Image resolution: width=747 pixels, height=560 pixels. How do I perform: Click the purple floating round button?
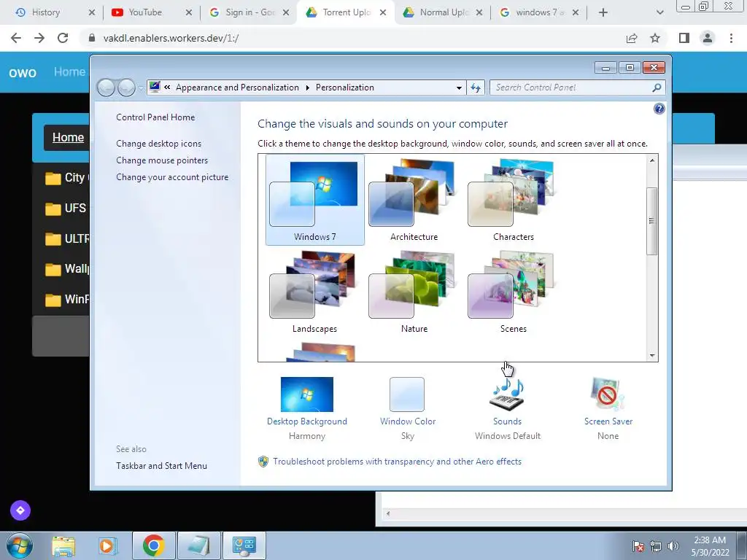coord(20,510)
